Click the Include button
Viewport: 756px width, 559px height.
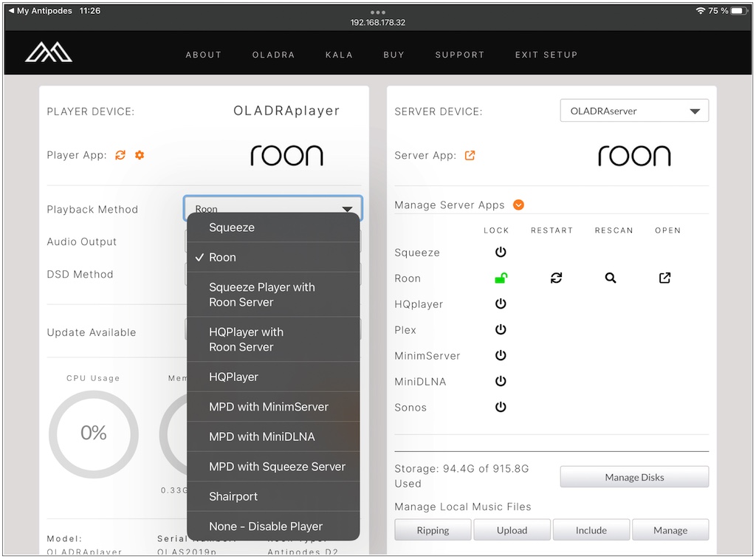[591, 530]
